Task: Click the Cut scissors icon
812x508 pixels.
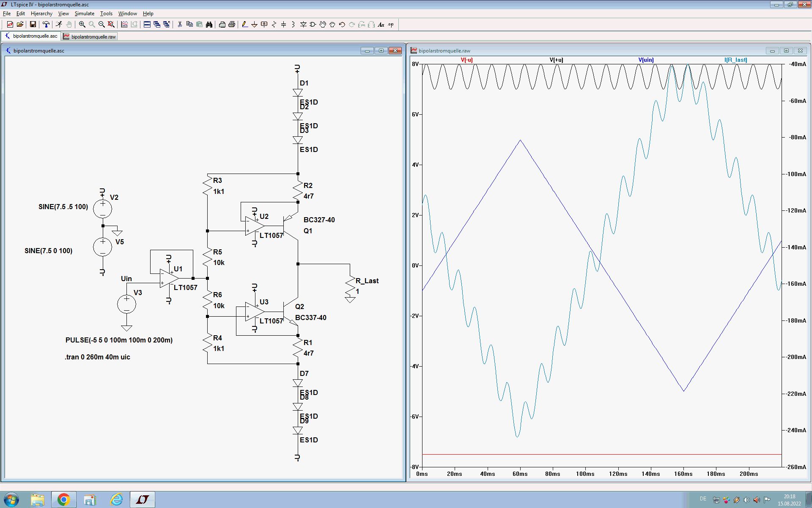Action: pyautogui.click(x=180, y=25)
